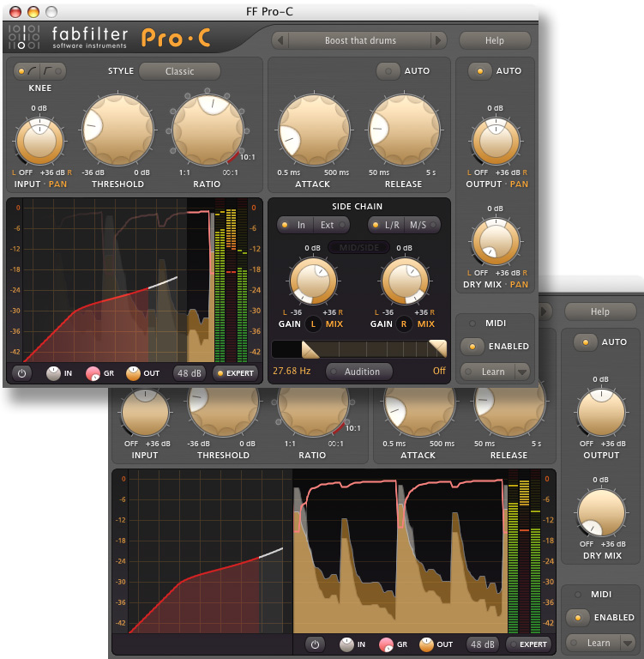
Task: Click OUT level icon in front window
Action: tap(133, 373)
